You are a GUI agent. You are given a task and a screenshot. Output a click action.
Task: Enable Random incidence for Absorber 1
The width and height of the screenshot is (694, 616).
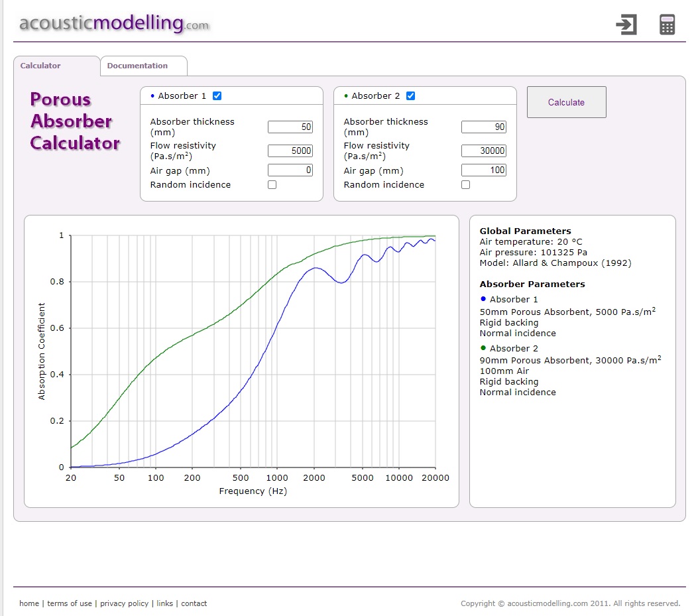point(272,185)
